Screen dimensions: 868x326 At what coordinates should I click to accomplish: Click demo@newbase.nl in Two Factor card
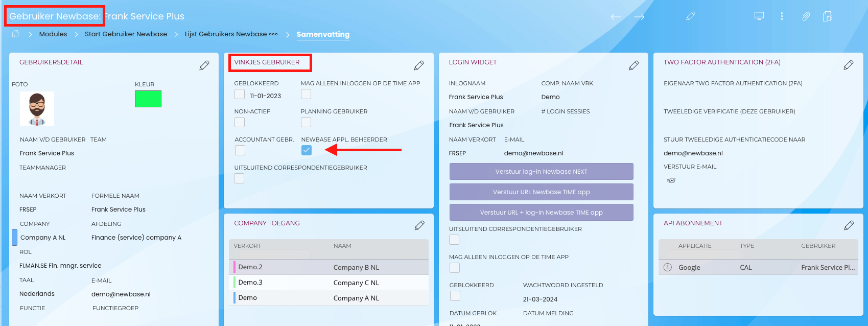[693, 153]
